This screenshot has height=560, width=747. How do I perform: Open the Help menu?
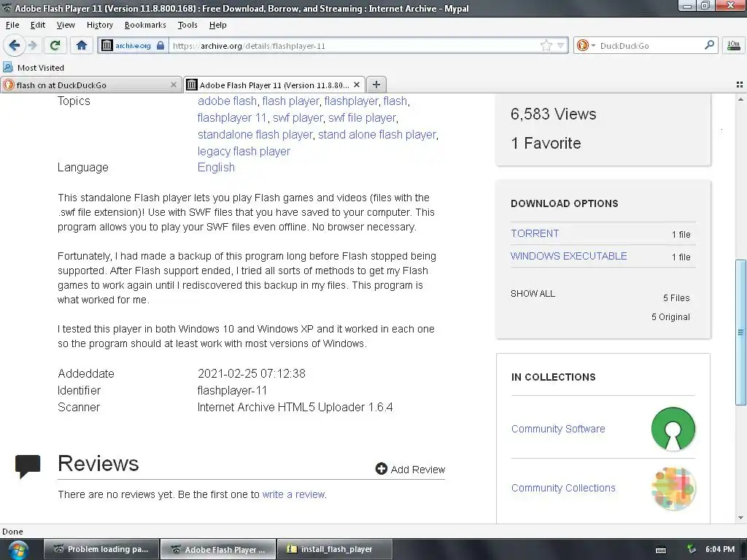[x=217, y=25]
